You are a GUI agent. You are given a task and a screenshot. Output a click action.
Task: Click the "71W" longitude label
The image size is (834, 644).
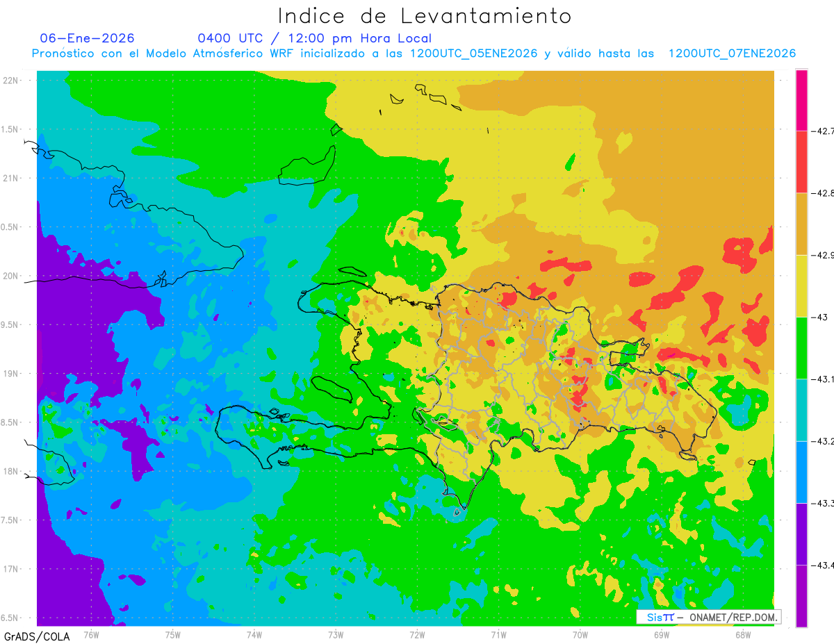pyautogui.click(x=498, y=634)
